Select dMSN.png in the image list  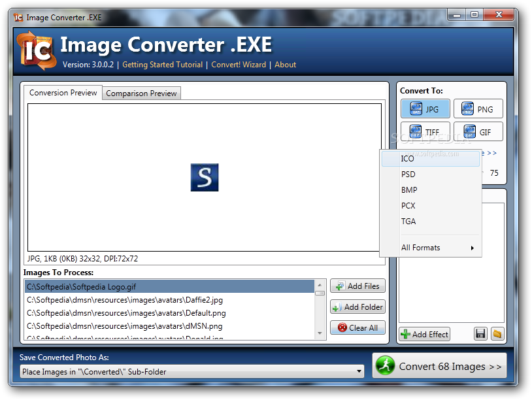click(x=170, y=325)
